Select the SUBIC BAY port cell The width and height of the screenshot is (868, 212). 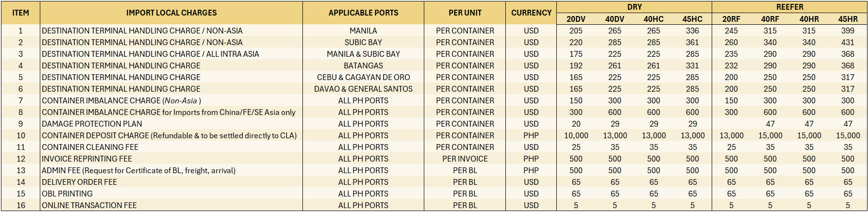(x=363, y=42)
